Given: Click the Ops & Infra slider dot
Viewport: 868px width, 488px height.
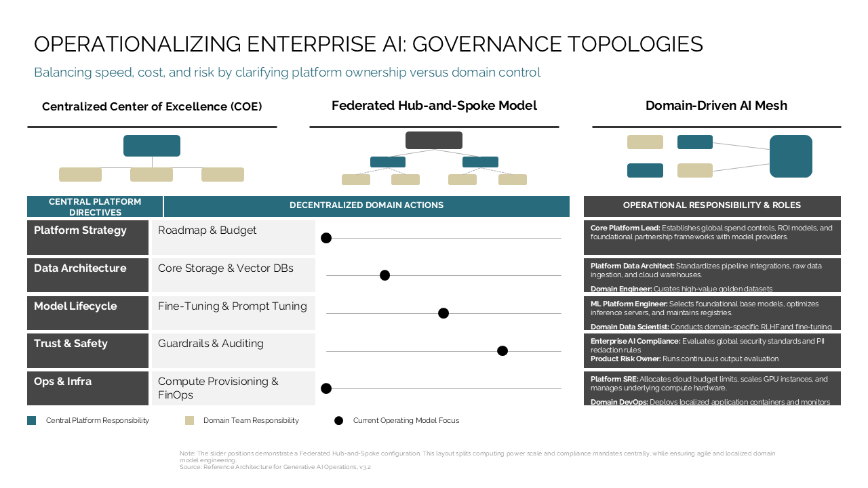Looking at the screenshot, I should point(326,388).
